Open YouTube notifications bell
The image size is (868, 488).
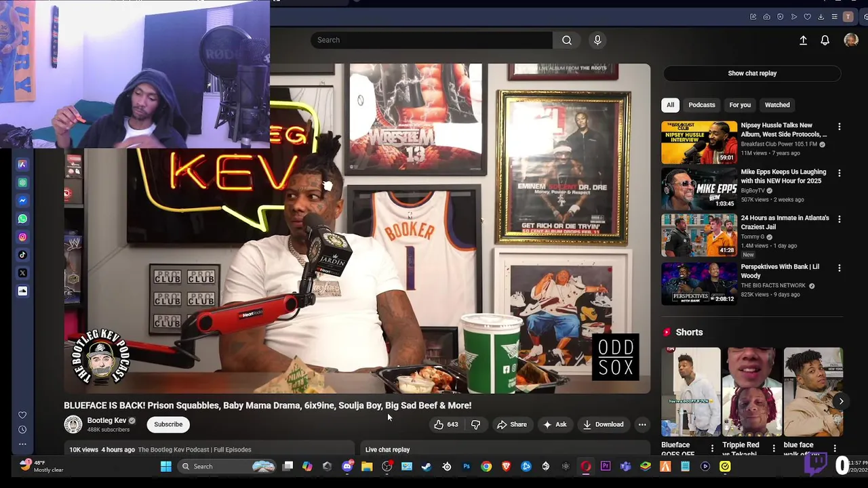click(x=825, y=41)
